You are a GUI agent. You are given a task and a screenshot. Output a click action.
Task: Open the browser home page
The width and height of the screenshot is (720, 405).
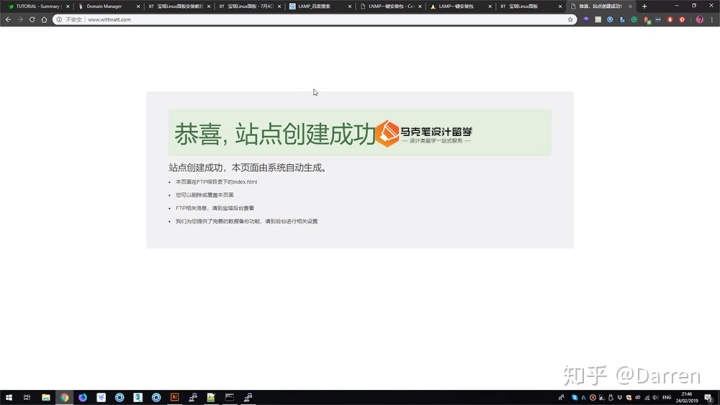pos(44,20)
